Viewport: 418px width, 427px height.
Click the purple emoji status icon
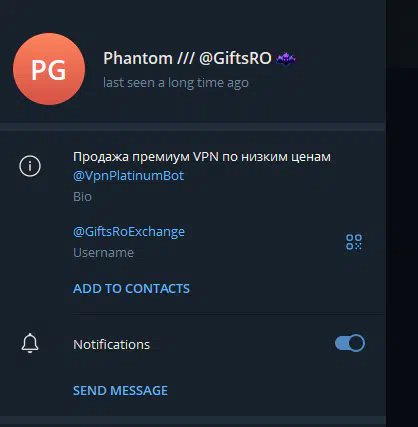coord(286,59)
